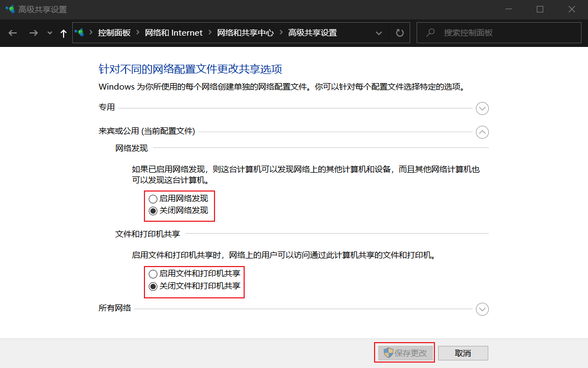
Task: Maximize the 高级共享设置 window
Action: pos(540,9)
